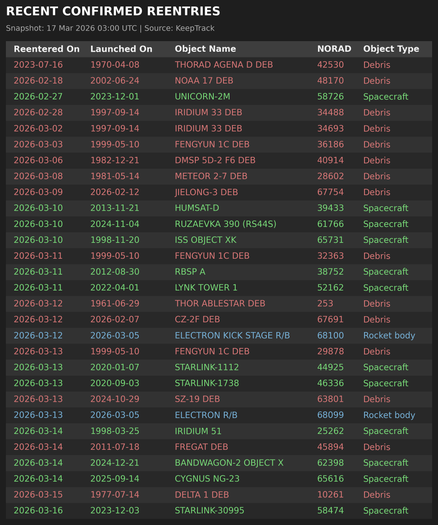438x525 pixels.
Task: Select NORAD number 34693
Action: [x=331, y=128]
